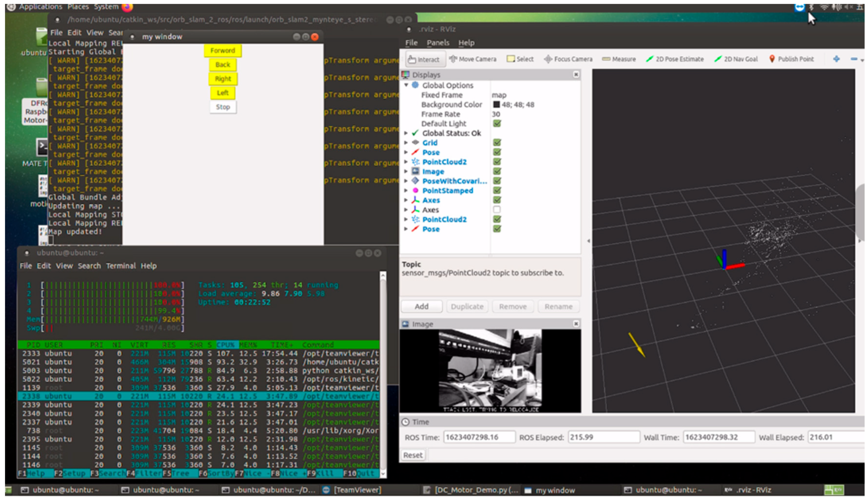Open the Terminal menu in htop window
The image size is (868, 500).
(x=120, y=266)
